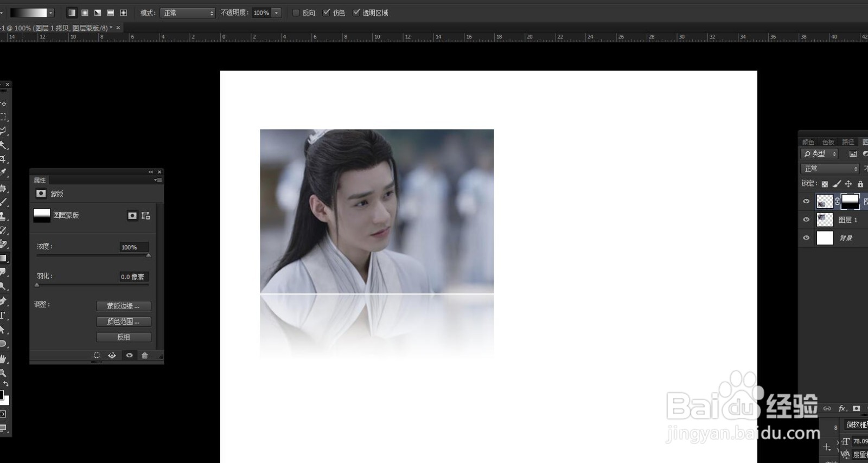Open the 不透明度 opacity slider dropdown arrow
The width and height of the screenshot is (868, 463).
coord(277,12)
